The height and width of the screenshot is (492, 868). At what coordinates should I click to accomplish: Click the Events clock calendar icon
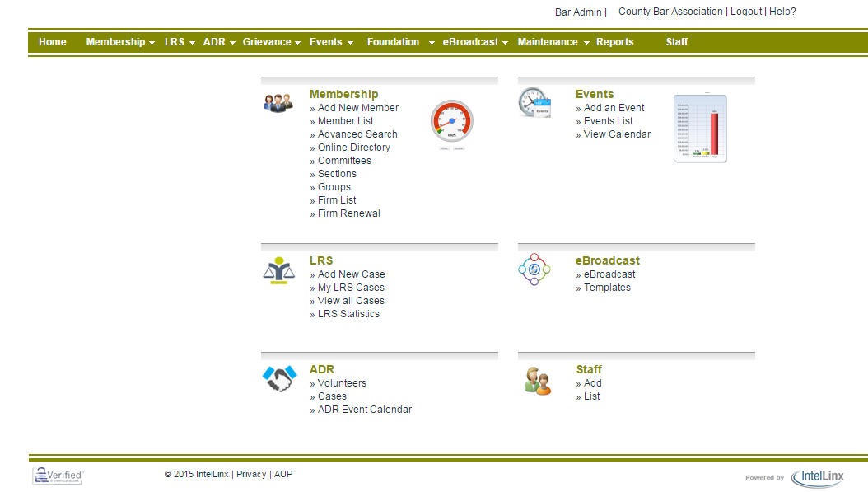(534, 103)
